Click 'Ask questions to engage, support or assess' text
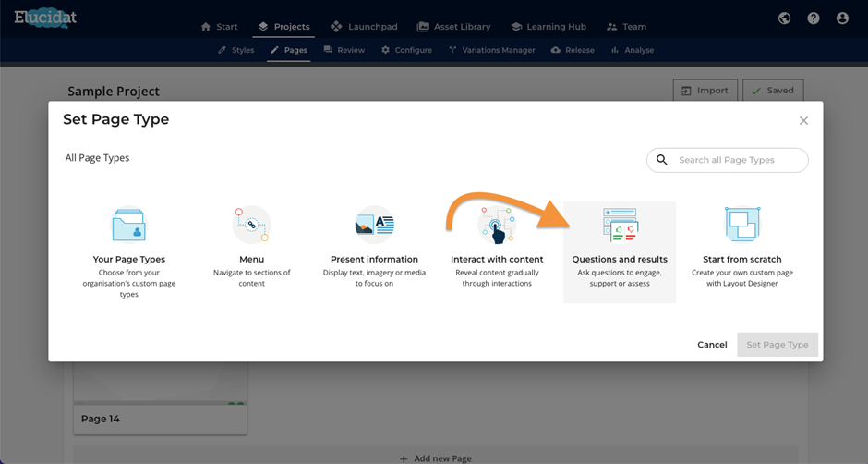Viewport: 868px width, 464px height. pos(620,277)
